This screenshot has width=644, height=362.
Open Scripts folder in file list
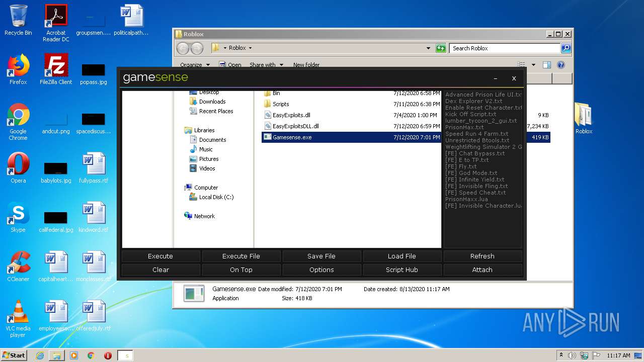click(276, 104)
